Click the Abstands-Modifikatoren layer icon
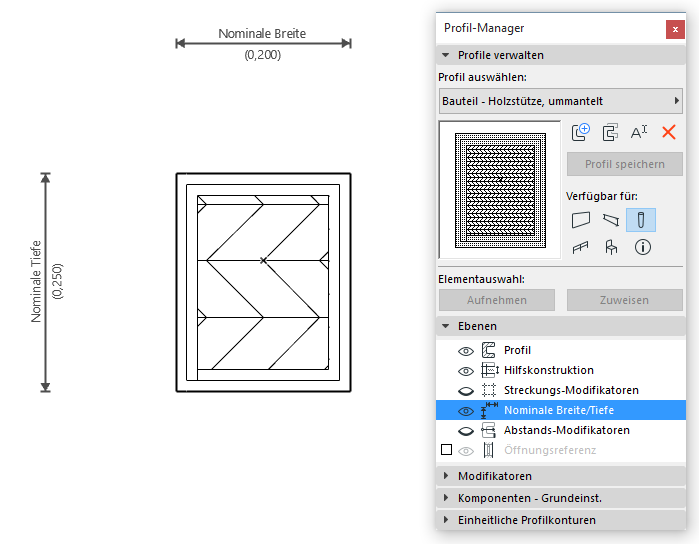This screenshot has width=699, height=544. click(x=489, y=430)
